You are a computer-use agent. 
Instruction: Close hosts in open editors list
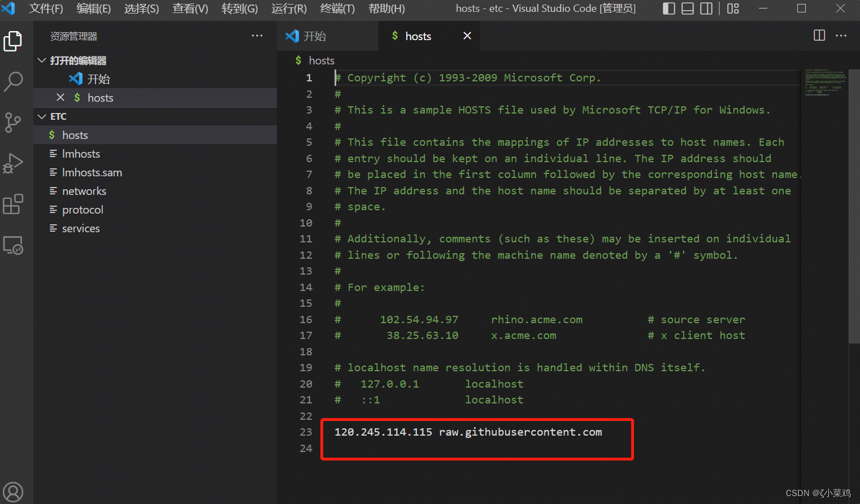point(60,97)
